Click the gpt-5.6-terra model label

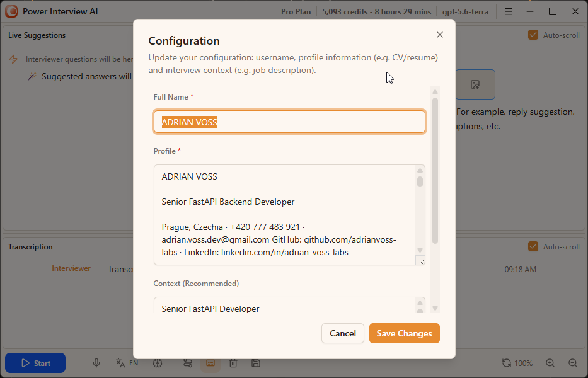(x=465, y=12)
